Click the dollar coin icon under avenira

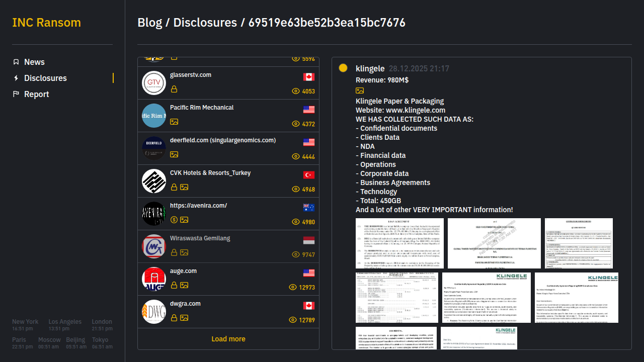tap(174, 220)
